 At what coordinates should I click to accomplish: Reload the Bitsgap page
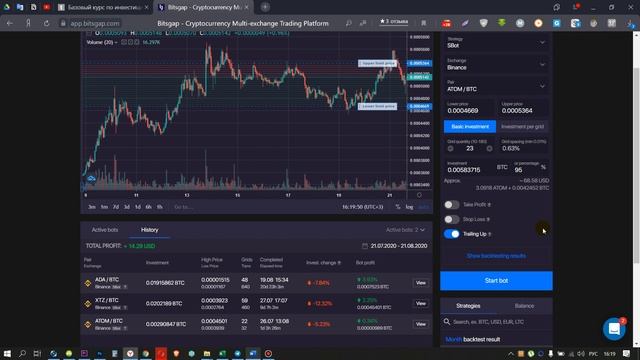47,23
